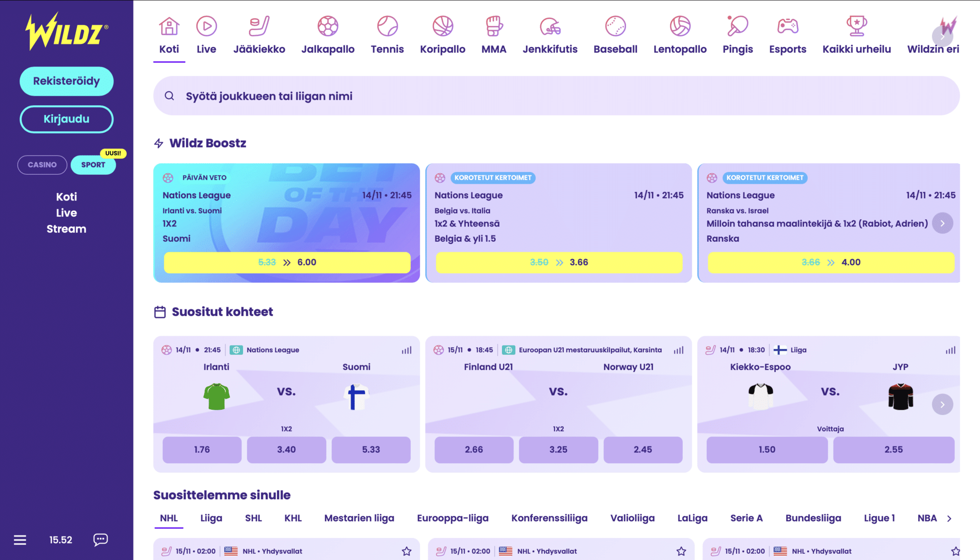Show statistics for Kiekko-Espoo vs JYP

click(x=950, y=350)
